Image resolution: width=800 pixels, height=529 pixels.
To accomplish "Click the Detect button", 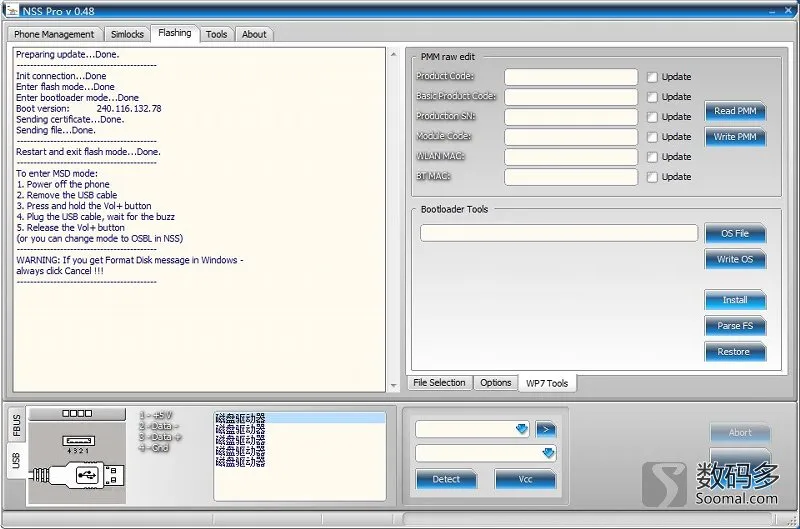I will (x=446, y=480).
